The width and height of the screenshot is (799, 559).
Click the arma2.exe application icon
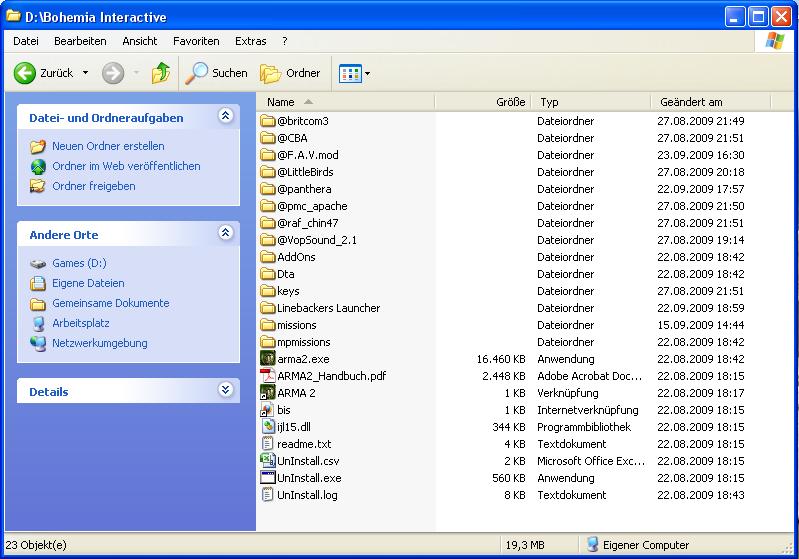pos(268,359)
